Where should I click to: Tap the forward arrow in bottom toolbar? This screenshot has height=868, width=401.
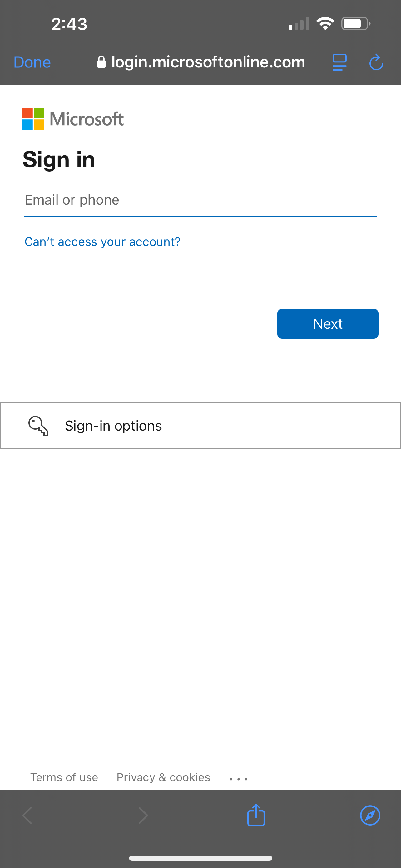click(x=143, y=816)
